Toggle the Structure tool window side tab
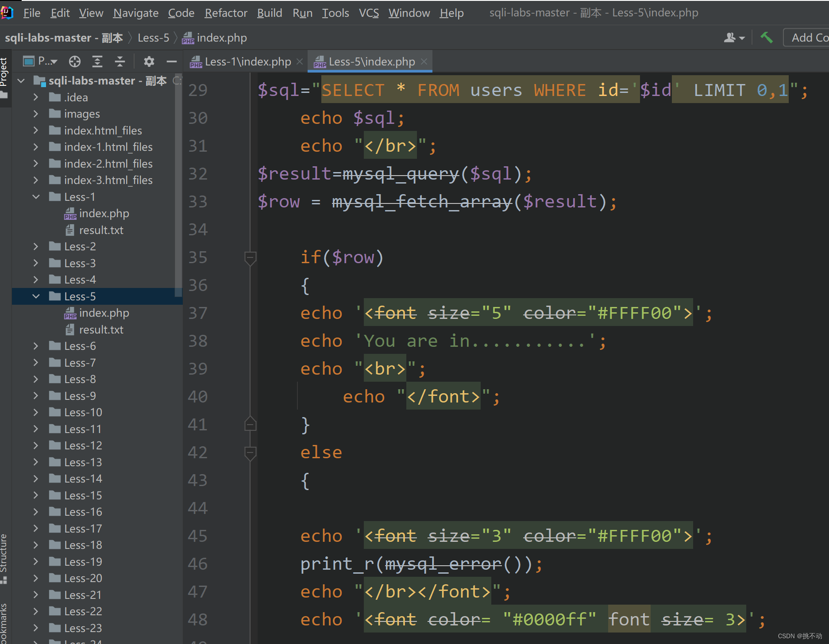This screenshot has height=644, width=829. [4, 559]
